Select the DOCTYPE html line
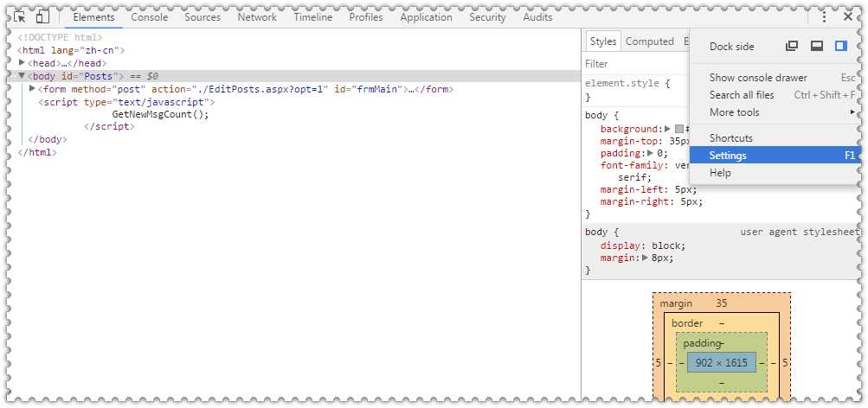 (60, 37)
